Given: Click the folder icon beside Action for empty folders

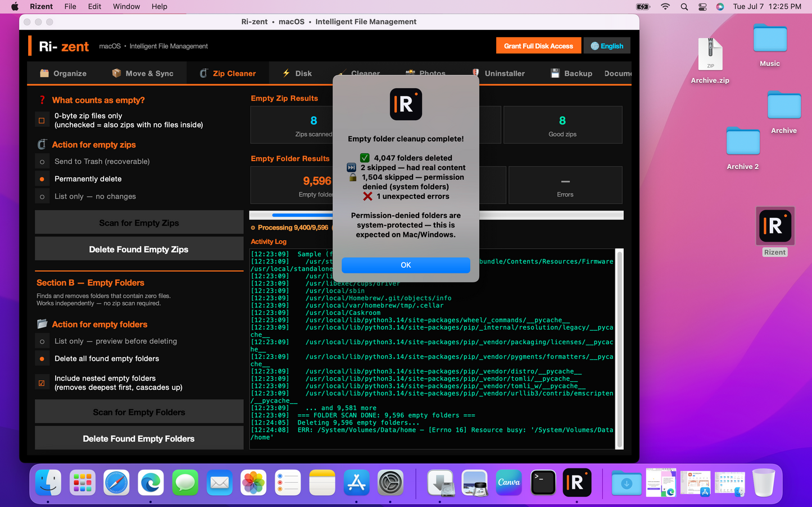Looking at the screenshot, I should click(x=42, y=324).
